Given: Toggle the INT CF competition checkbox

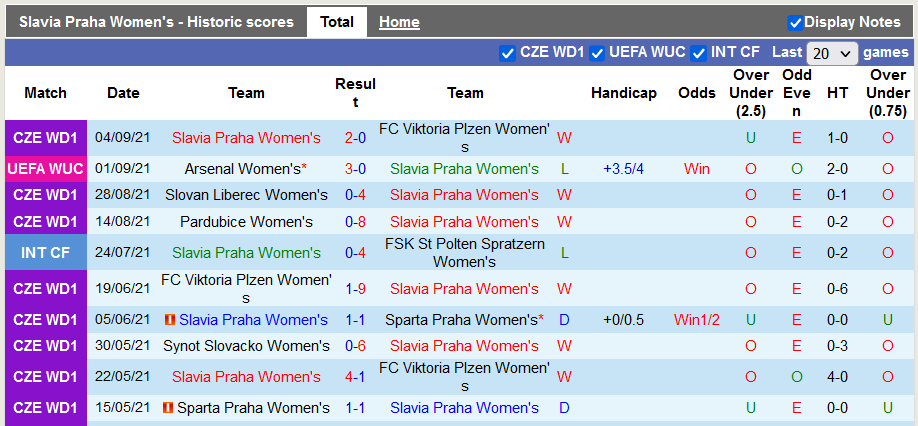Looking at the screenshot, I should click(x=699, y=53).
